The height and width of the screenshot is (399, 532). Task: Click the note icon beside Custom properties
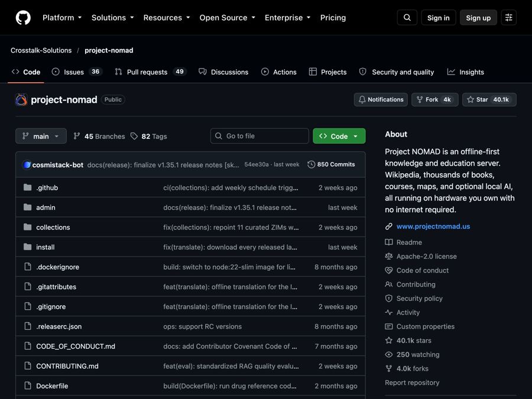click(x=389, y=326)
